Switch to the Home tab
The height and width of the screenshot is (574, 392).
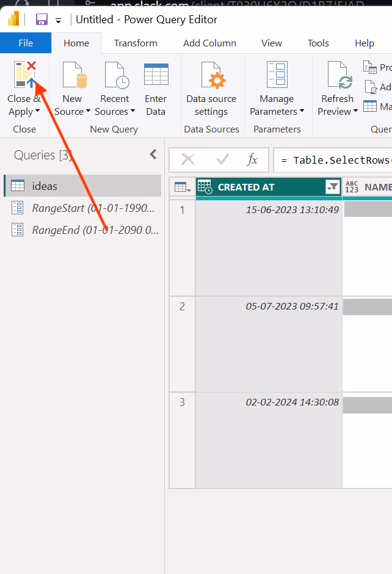coord(76,43)
